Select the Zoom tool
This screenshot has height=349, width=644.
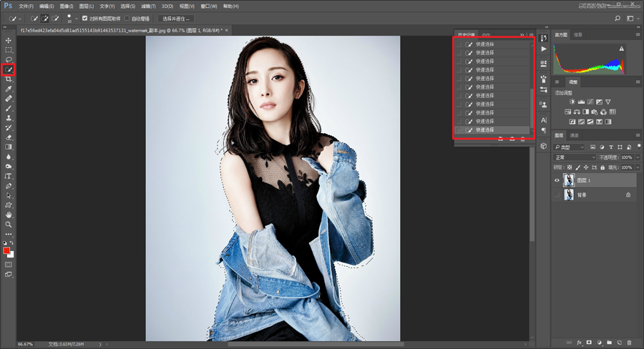(x=9, y=225)
